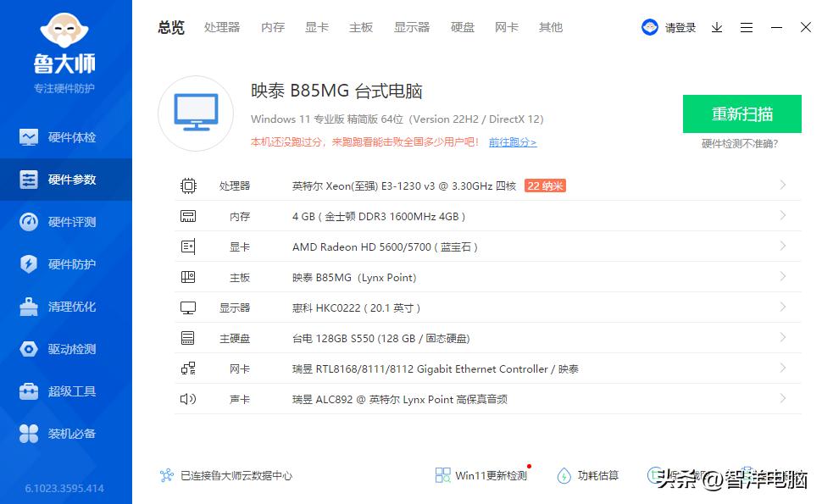Image resolution: width=822 pixels, height=504 pixels.
Task: Start Win11更新检测 at the bottom
Action: coord(481,475)
